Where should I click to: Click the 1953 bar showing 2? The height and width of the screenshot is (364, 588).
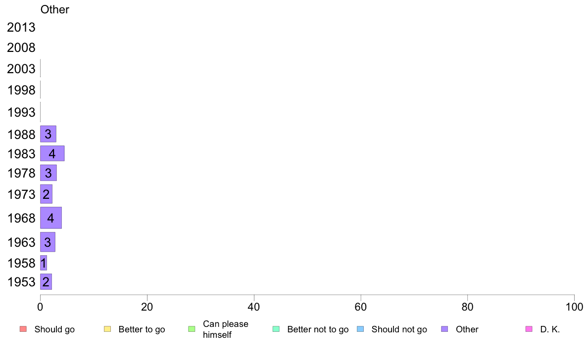pos(46,282)
